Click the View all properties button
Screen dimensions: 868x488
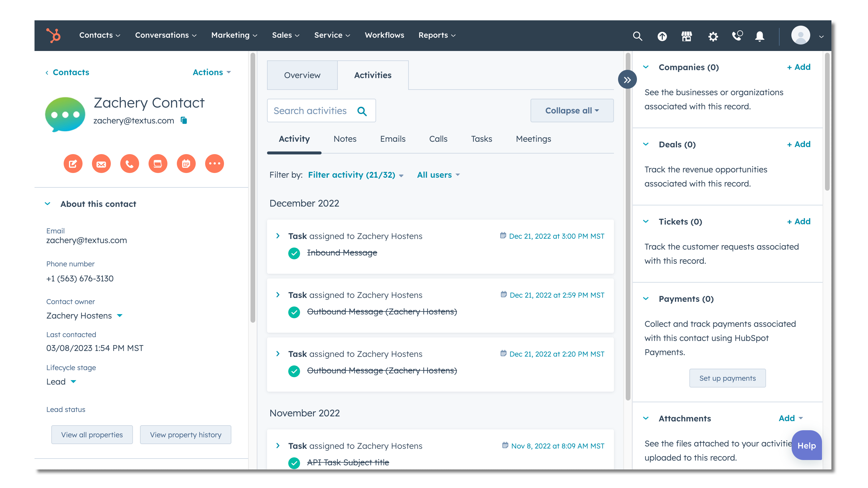(92, 434)
